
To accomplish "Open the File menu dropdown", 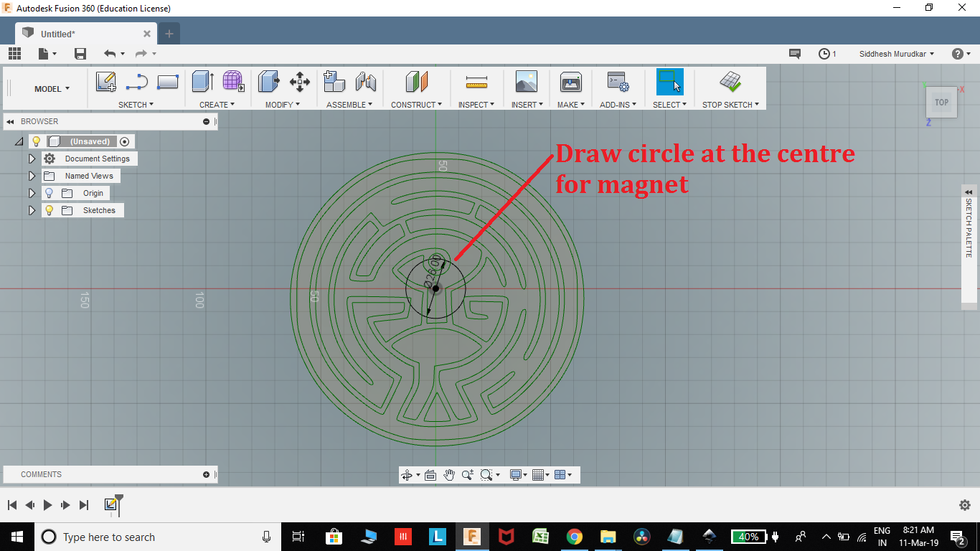I will 47,54.
